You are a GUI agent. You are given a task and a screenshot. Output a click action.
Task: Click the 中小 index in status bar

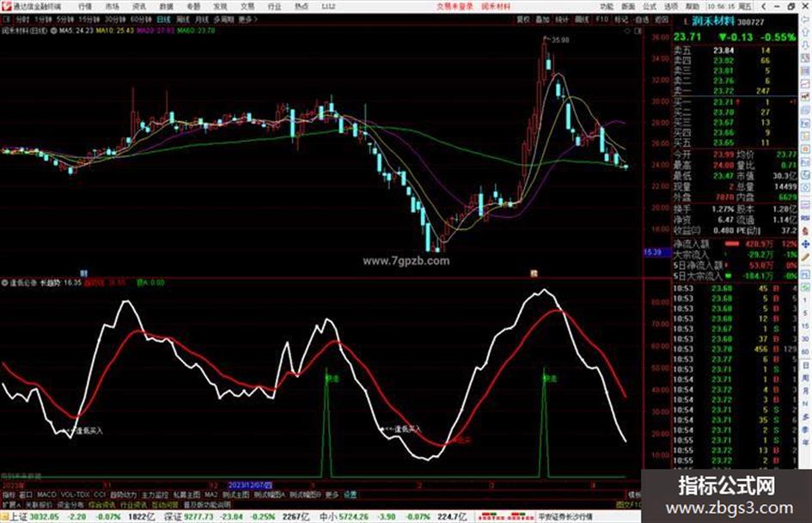pyautogui.click(x=327, y=517)
